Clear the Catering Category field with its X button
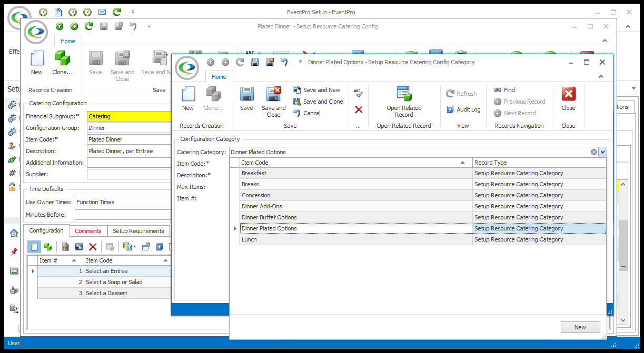This screenshot has height=353, width=644. pos(594,152)
